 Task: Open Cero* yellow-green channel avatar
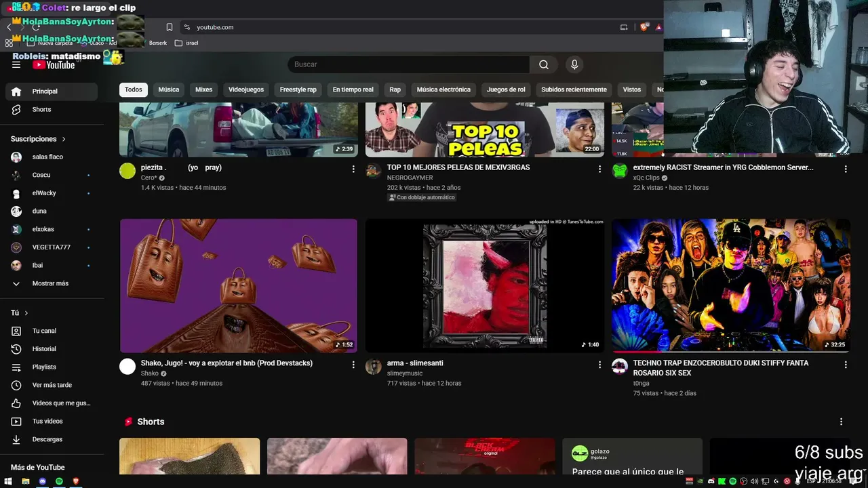coord(127,170)
